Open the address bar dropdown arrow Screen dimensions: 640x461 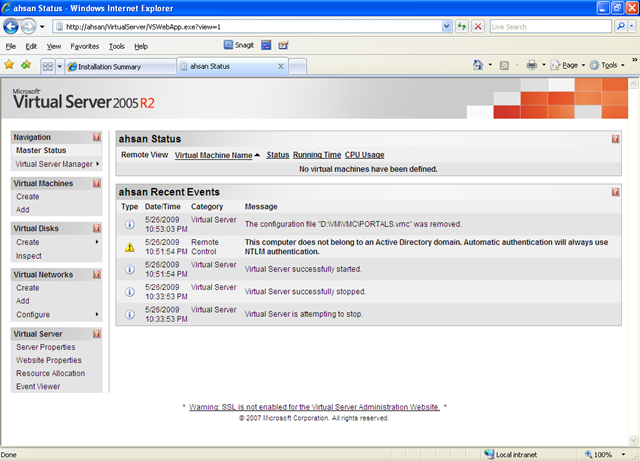coord(447,27)
